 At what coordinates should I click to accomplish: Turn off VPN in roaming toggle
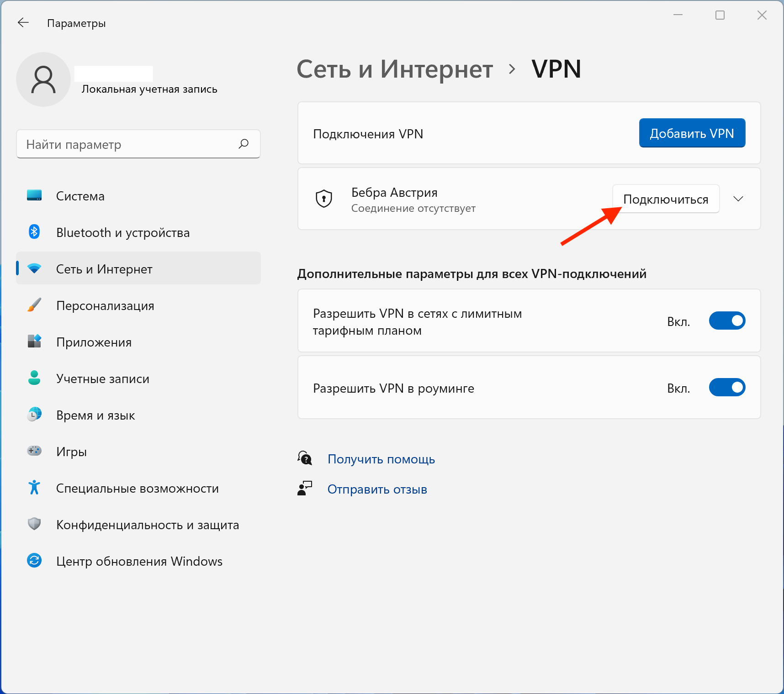click(x=726, y=388)
